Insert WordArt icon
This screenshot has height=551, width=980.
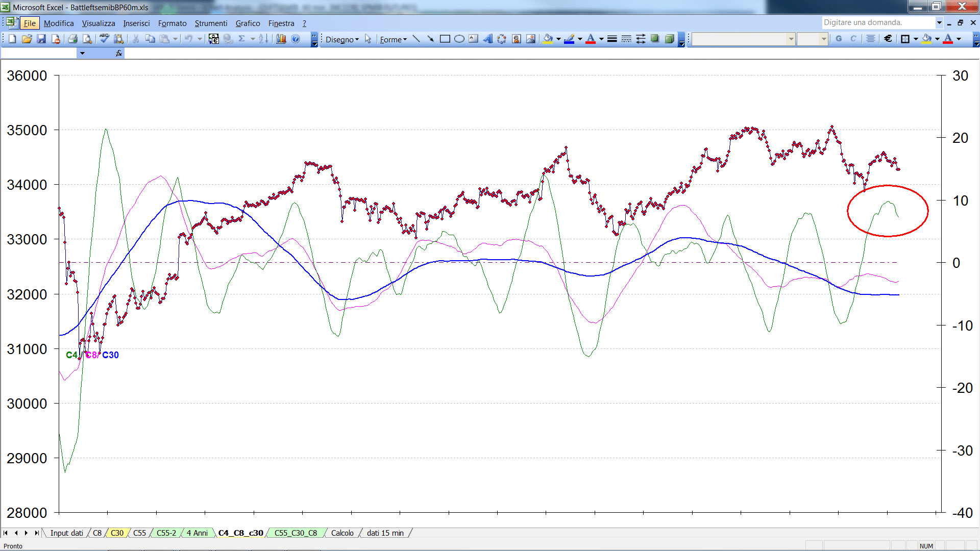(x=487, y=39)
